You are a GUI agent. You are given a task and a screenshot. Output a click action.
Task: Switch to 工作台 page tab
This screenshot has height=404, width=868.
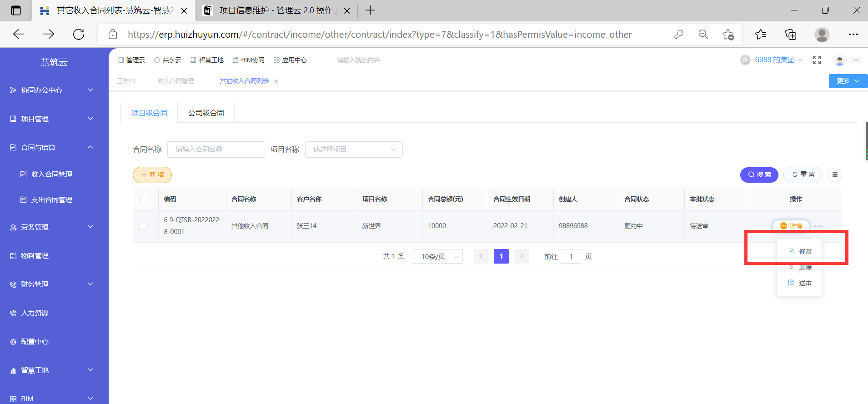(126, 81)
